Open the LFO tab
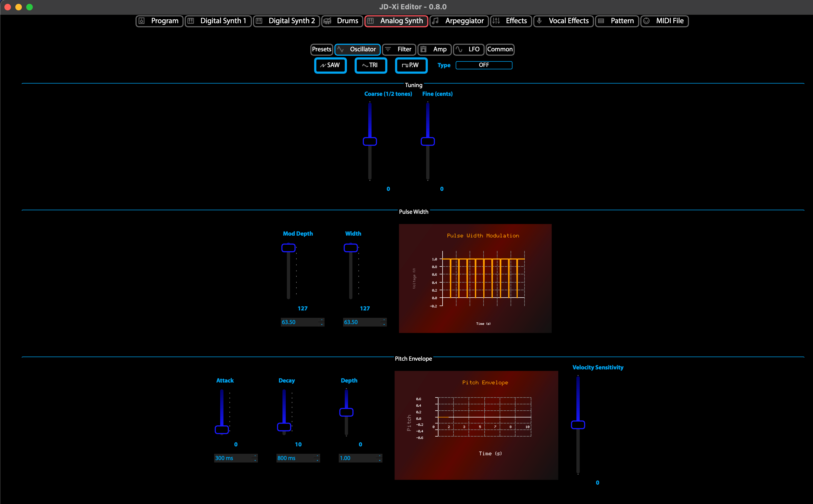The image size is (813, 504). point(469,49)
